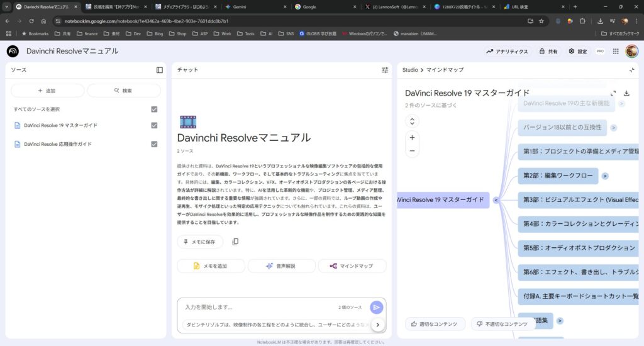Click the NotebookLM logo icon
Viewport: 644px width, 346px height.
13,51
